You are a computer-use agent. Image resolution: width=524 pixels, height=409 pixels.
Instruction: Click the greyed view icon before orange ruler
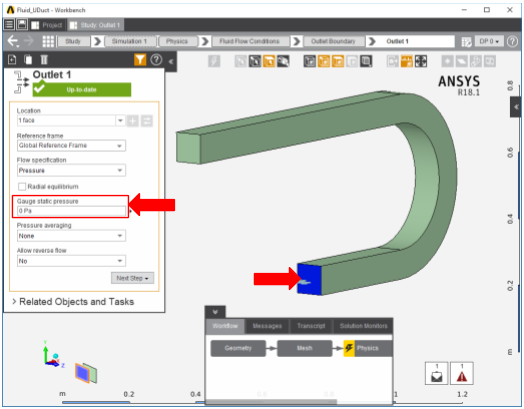pos(393,61)
